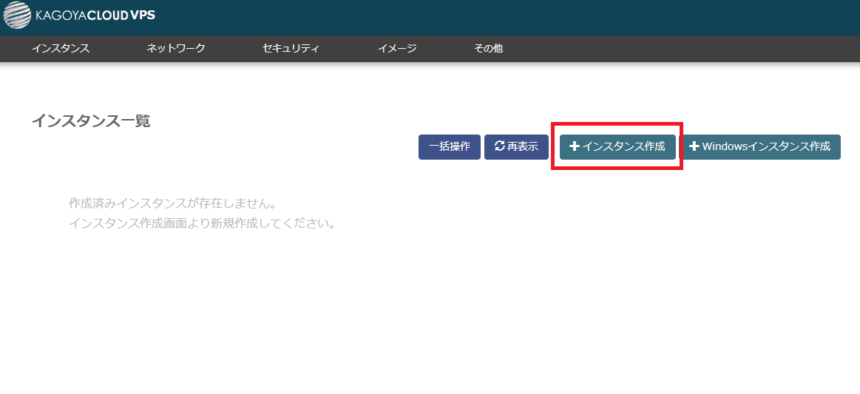Click the refresh arrows icon in 再表示
The width and height of the screenshot is (860, 394).
499,147
